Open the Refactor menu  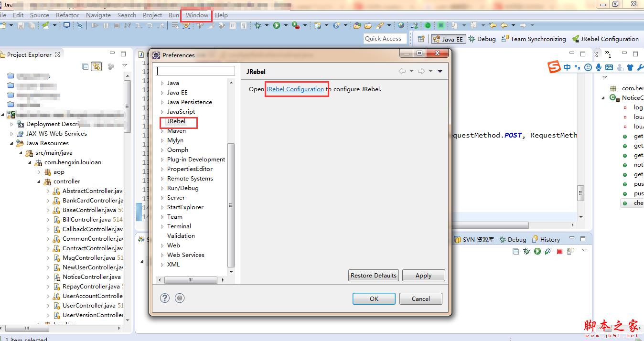click(67, 15)
